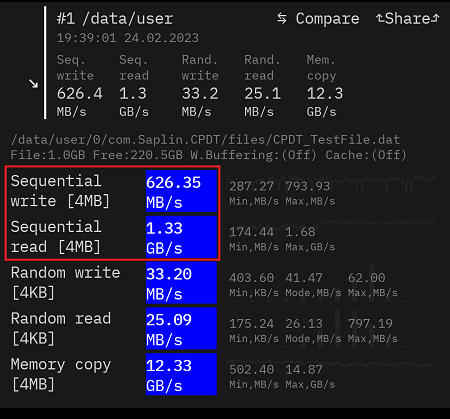Click the 12.33 GB/s memory copy box
The height and width of the screenshot is (419, 450).
[x=181, y=374]
